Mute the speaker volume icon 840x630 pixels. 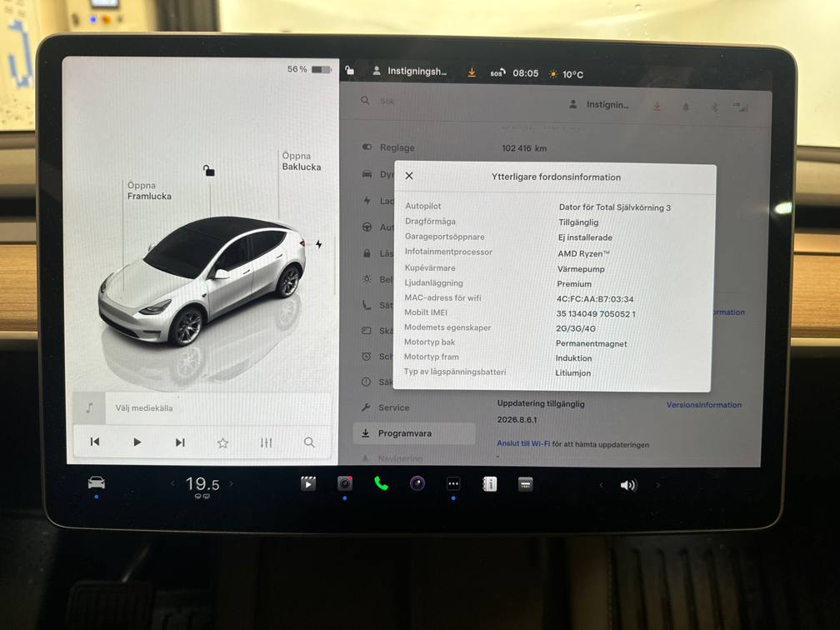[x=628, y=485]
